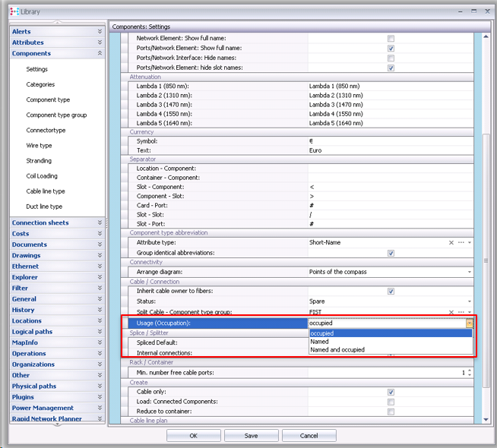This screenshot has width=497, height=448.
Task: Toggle Ports/Network Interface hide names checkbox
Action: tap(391, 58)
